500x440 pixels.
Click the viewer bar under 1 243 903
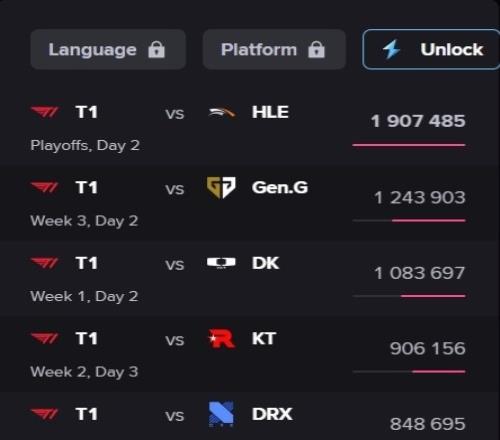[409, 220]
